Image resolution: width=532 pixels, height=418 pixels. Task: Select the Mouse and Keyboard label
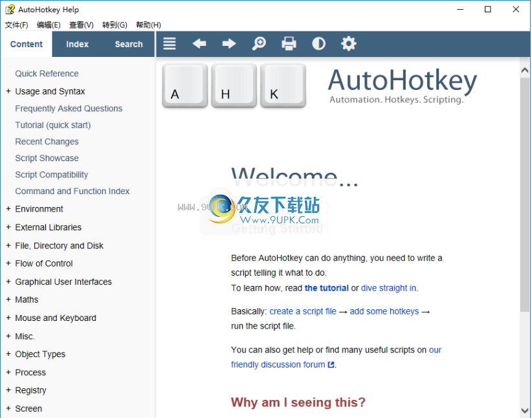tap(56, 318)
